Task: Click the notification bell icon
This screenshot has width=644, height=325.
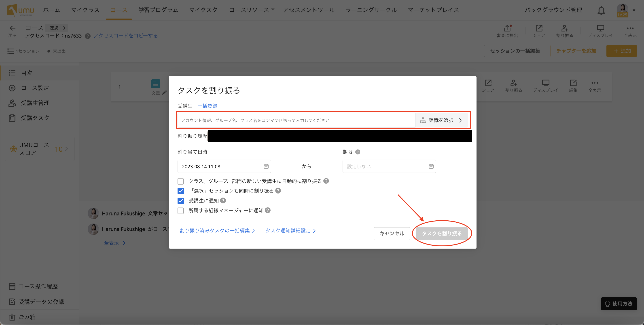Action: 602,10
